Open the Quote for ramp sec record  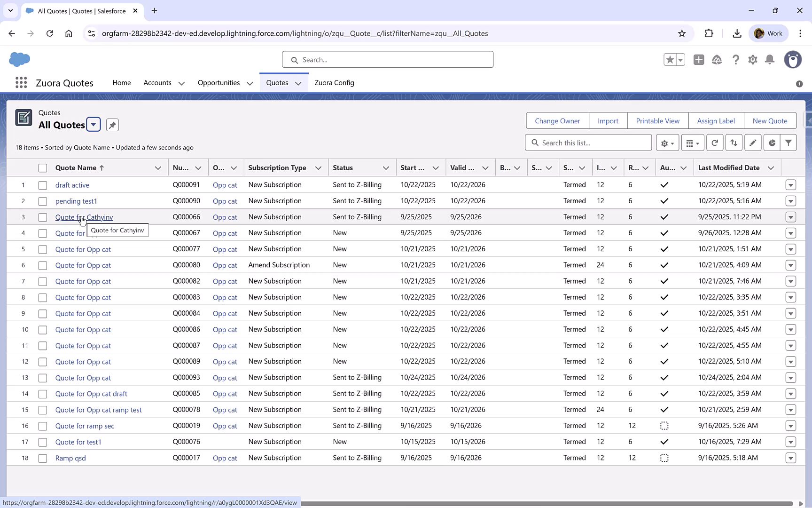pos(85,426)
